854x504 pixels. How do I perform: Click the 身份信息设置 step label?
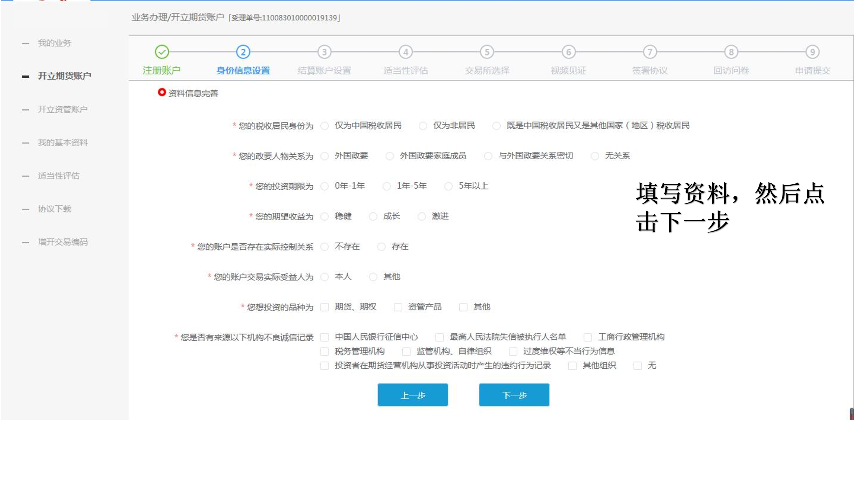coord(243,71)
